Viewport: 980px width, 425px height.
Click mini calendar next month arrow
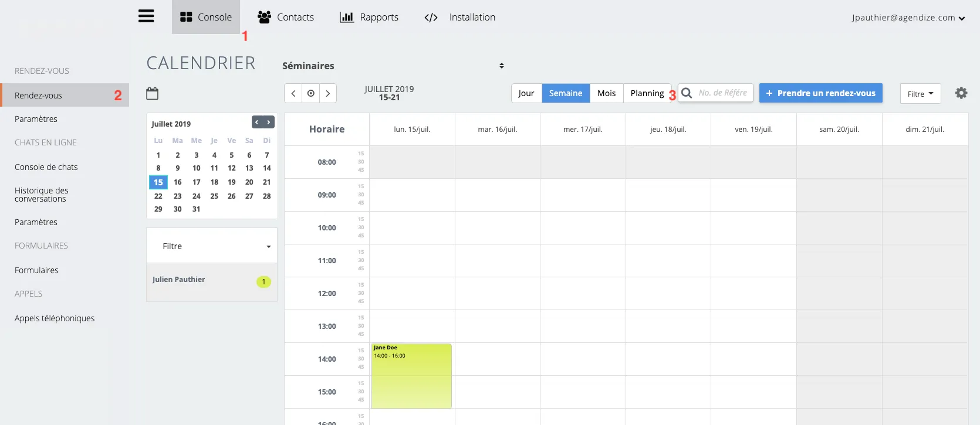pyautogui.click(x=269, y=122)
